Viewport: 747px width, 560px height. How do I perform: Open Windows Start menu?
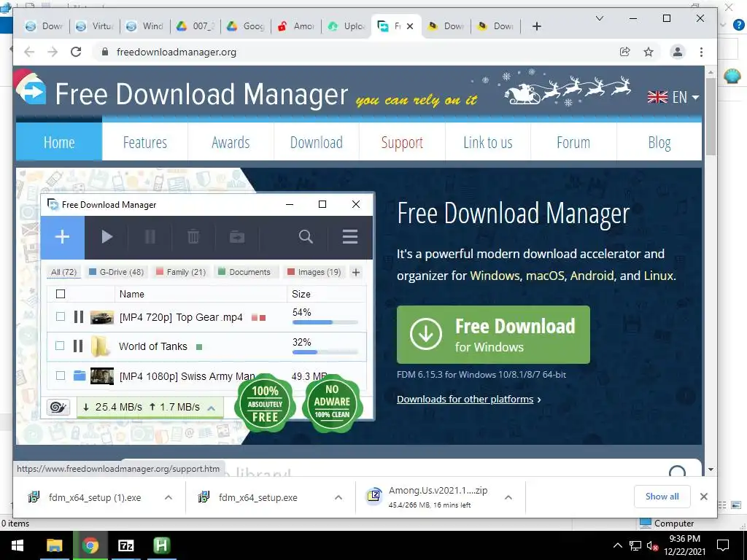click(x=18, y=545)
